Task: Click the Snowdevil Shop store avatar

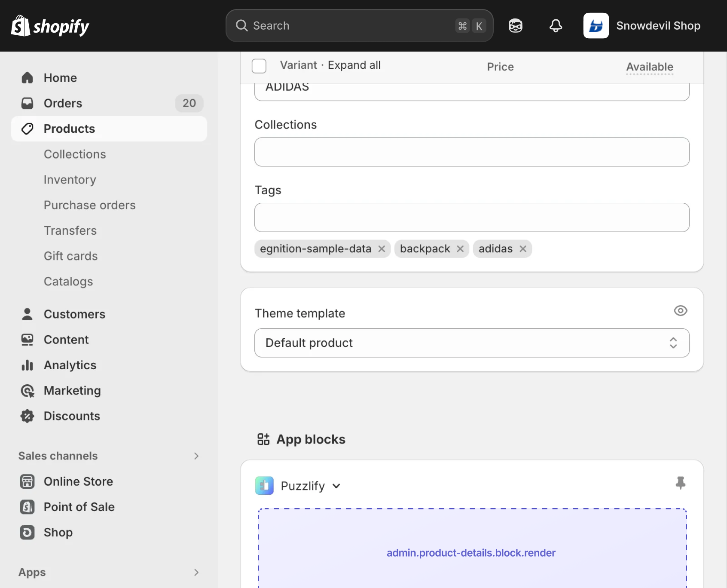Action: click(x=596, y=26)
